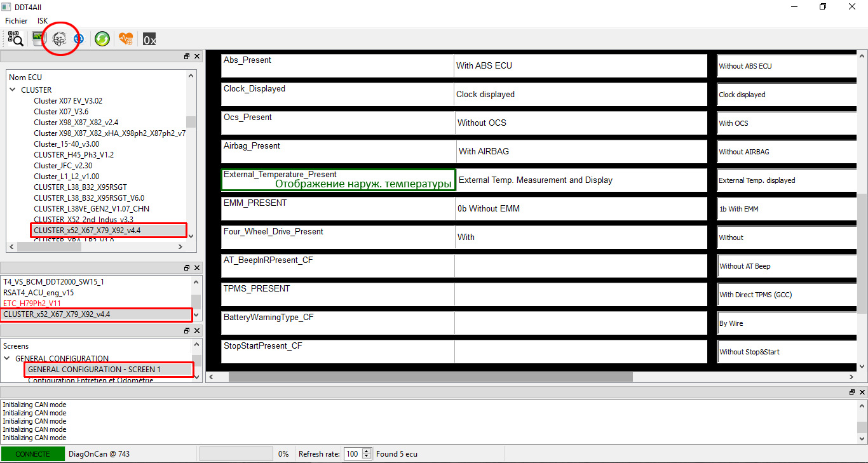
Task: Open the 0x hex command tool
Action: [x=149, y=39]
